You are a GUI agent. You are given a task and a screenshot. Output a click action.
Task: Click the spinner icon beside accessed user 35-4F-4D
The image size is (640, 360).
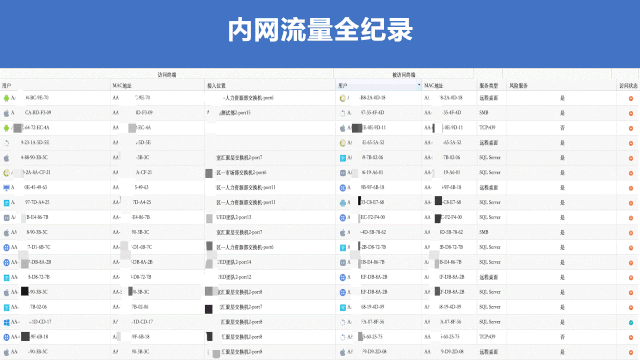click(x=343, y=113)
